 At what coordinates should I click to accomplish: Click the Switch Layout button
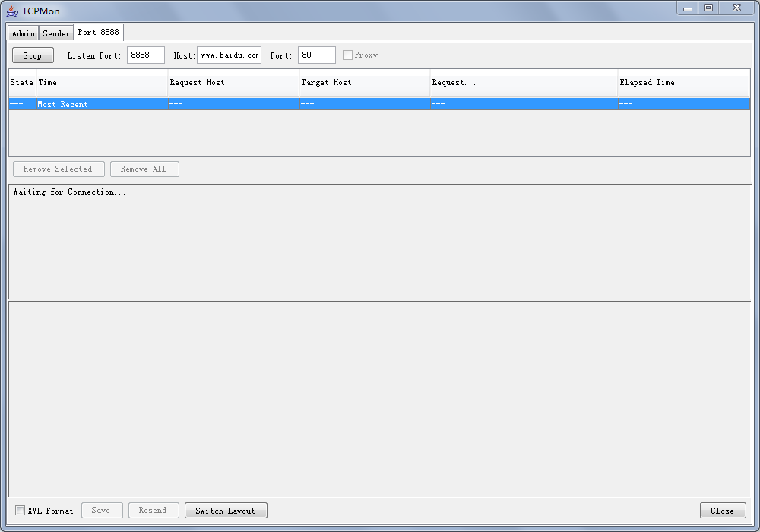click(226, 511)
